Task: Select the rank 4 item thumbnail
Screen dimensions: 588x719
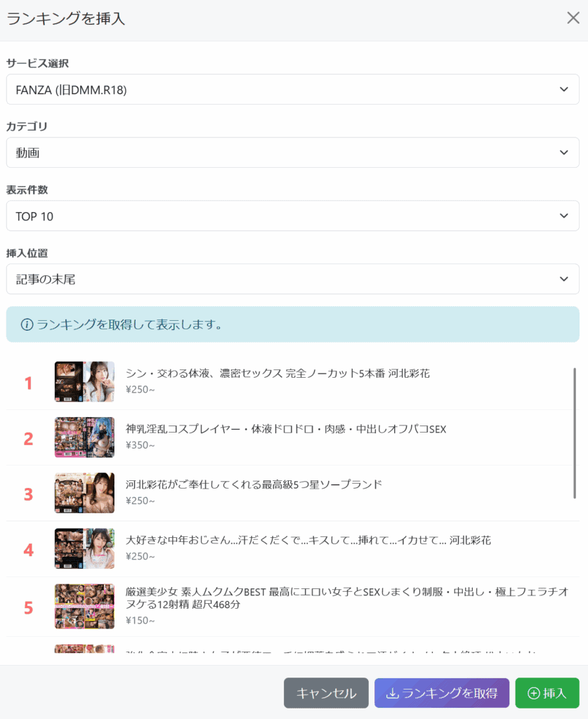Action: click(x=84, y=548)
